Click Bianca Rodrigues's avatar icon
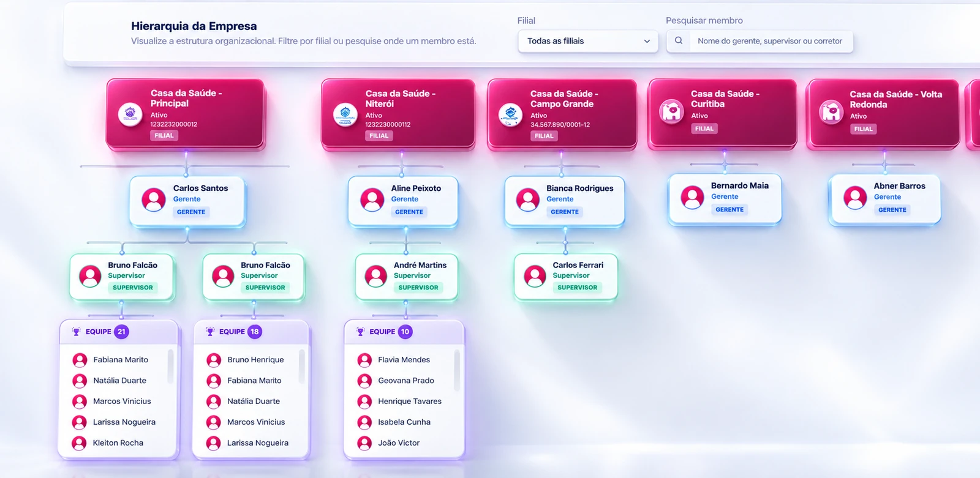Viewport: 980px width, 478px height. (x=527, y=200)
